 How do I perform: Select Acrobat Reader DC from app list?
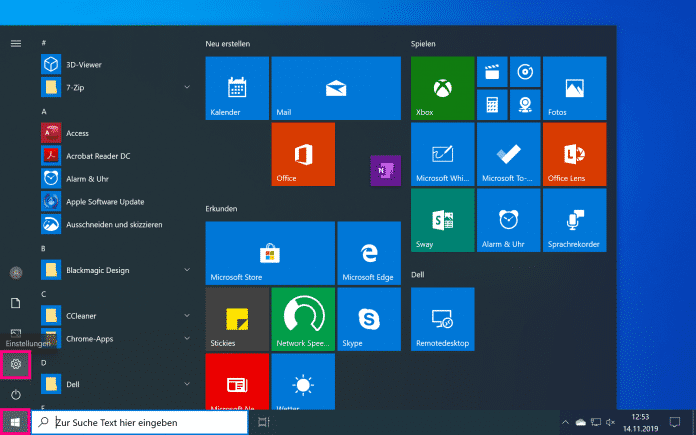point(98,156)
